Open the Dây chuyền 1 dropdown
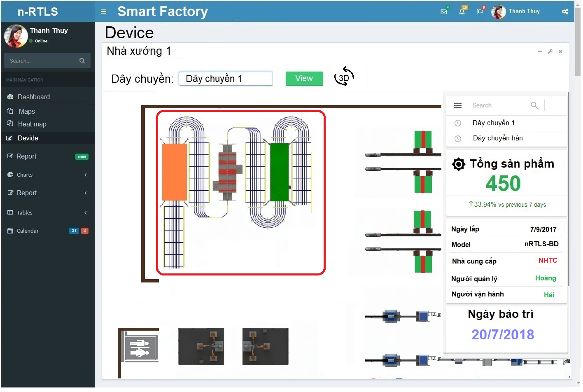 [x=225, y=79]
